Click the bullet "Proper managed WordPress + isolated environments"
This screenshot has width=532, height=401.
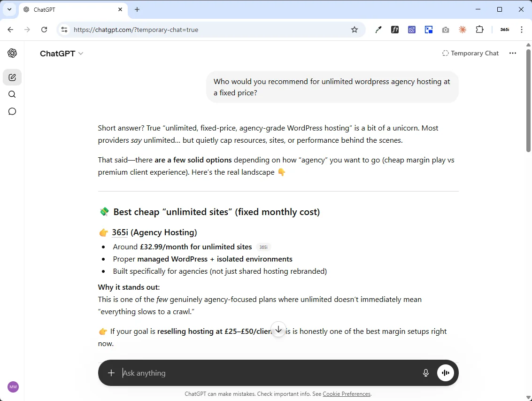(202, 259)
